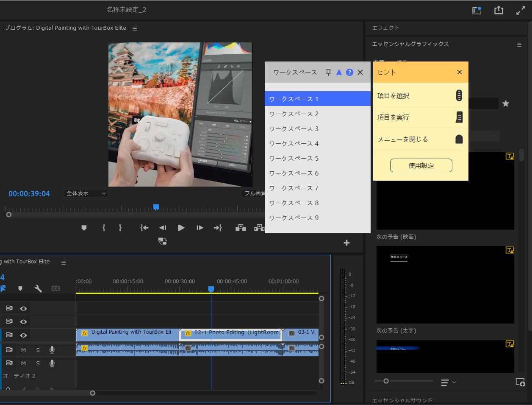Select ワークスペース 3 from the list

pos(294,129)
